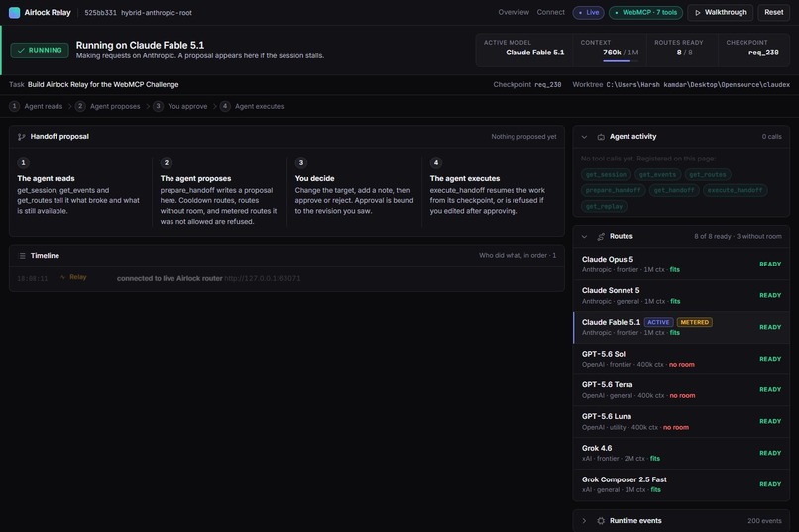Click the You decide card heading
Viewport: 799px width, 532px height.
coord(314,178)
